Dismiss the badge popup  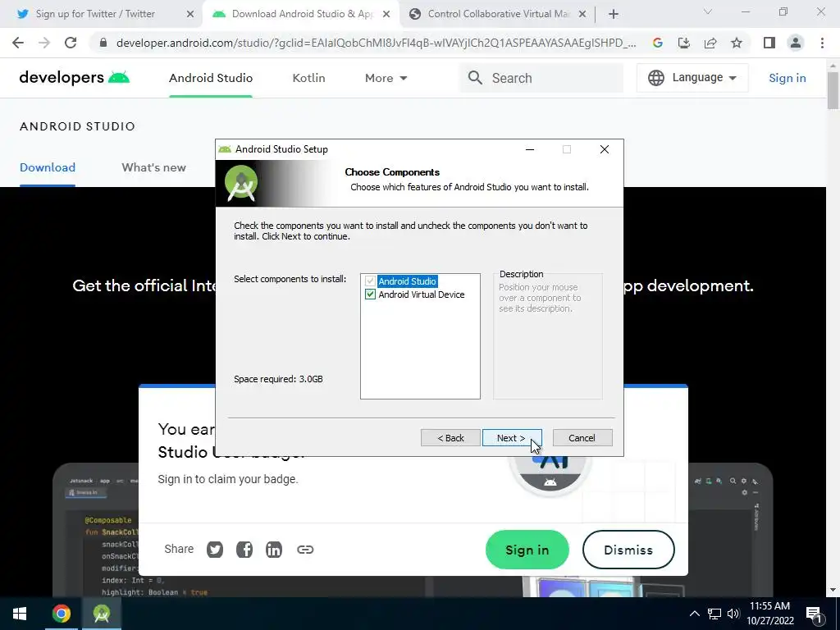tap(628, 550)
